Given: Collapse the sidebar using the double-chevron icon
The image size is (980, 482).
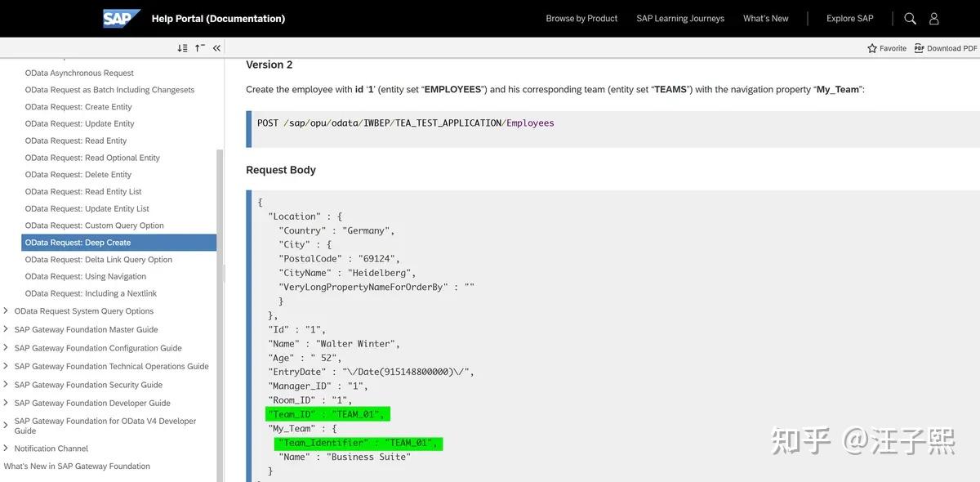Looking at the screenshot, I should [x=216, y=48].
